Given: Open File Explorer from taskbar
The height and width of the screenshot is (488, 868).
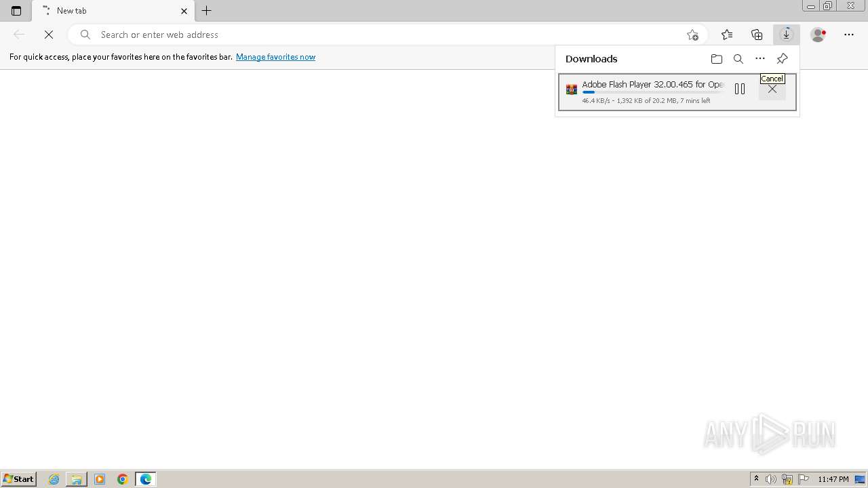Looking at the screenshot, I should [x=77, y=479].
